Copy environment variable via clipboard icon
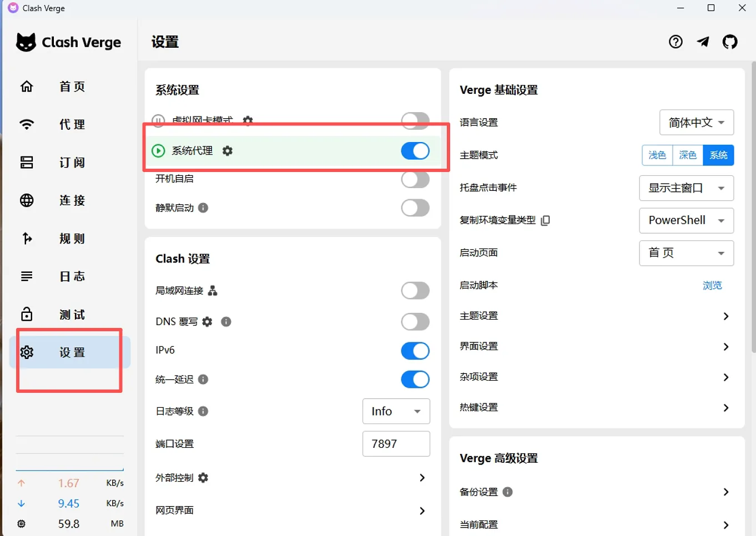 pos(546,220)
